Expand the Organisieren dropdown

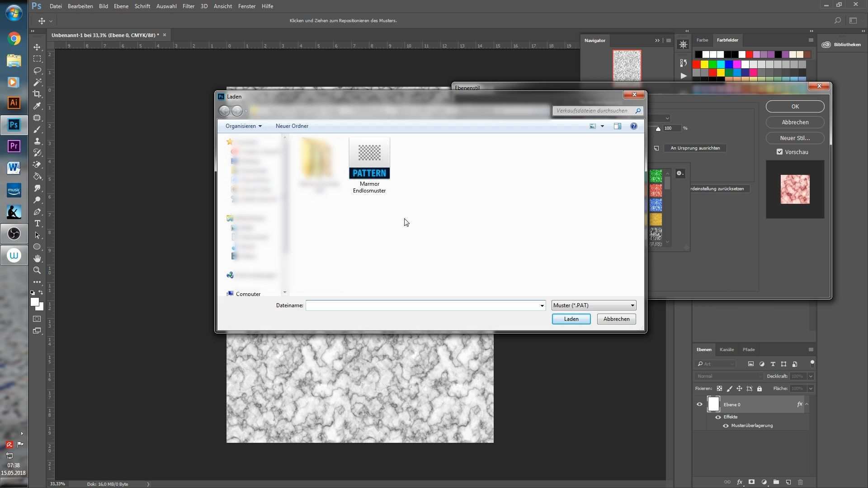[243, 126]
